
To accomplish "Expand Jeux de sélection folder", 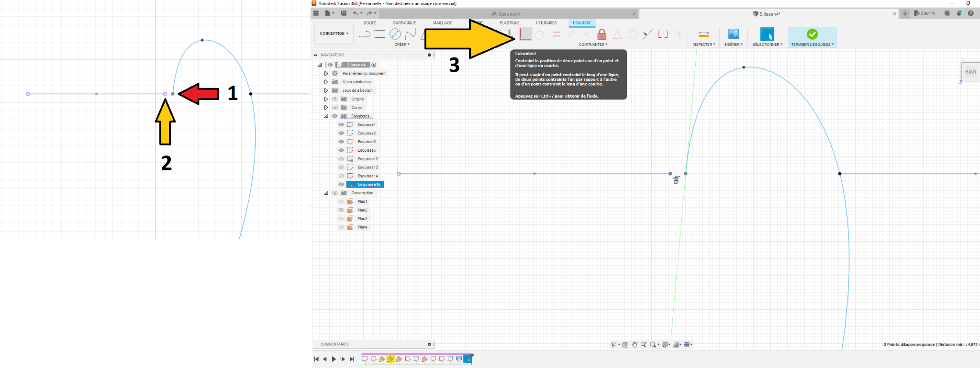I will [326, 90].
